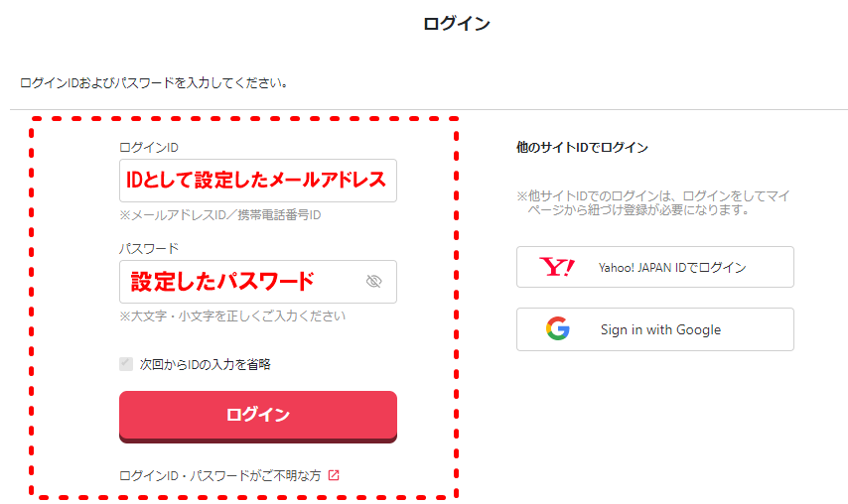Click ログインIDおよびパスワードを入力してください instruction text
The width and height of the screenshot is (848, 504).
(x=155, y=83)
